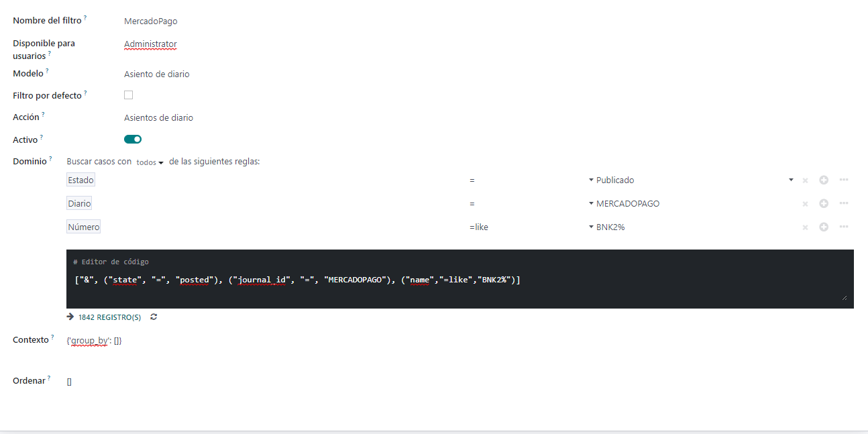Change the operator on the Diario rule
The height and width of the screenshot is (434, 868).
472,204
